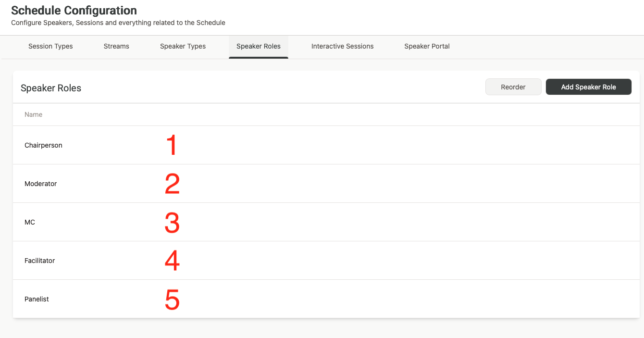Open the Interactive Sessions tab
The image size is (644, 338).
point(342,47)
